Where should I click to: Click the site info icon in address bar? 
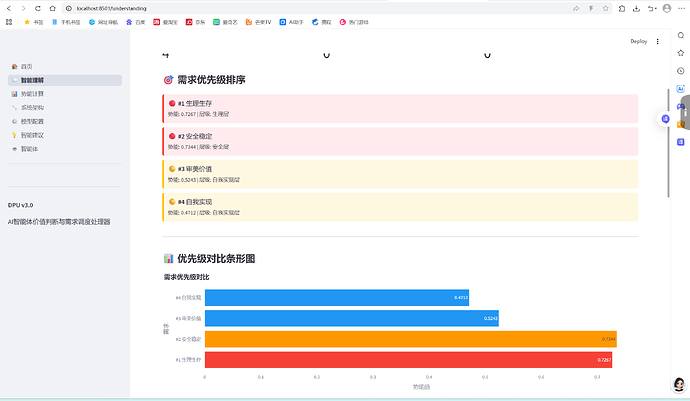point(69,8)
